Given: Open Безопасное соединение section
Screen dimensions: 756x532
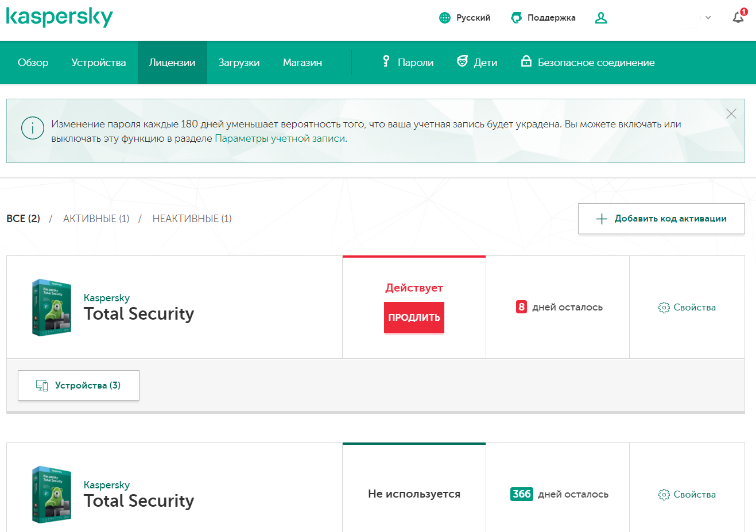Looking at the screenshot, I should point(588,63).
